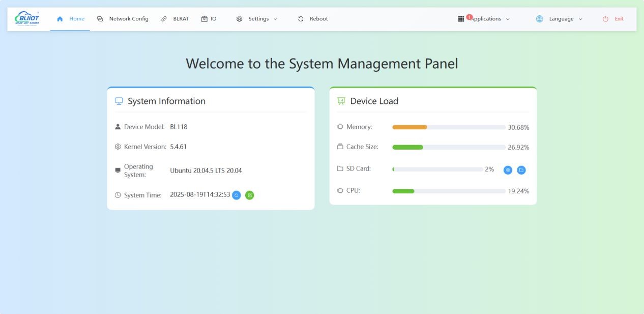The height and width of the screenshot is (314, 644).
Task: Open the IO menu item
Action: coord(209,19)
